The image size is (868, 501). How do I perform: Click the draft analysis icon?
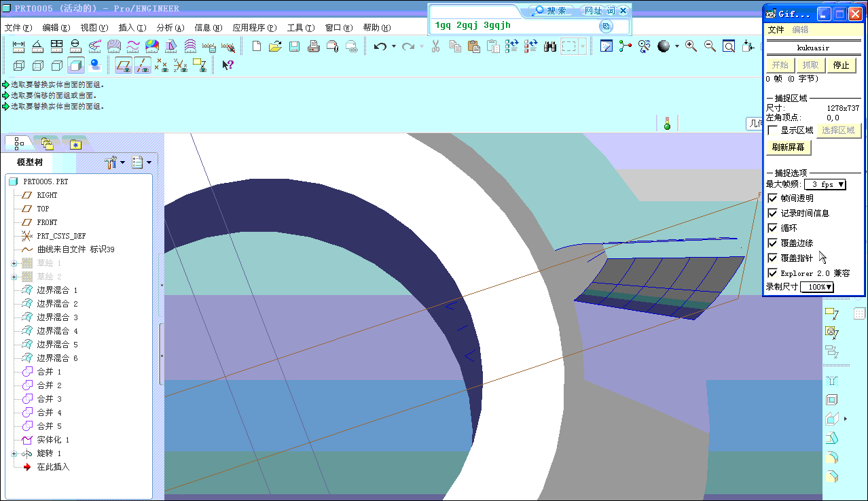click(171, 46)
